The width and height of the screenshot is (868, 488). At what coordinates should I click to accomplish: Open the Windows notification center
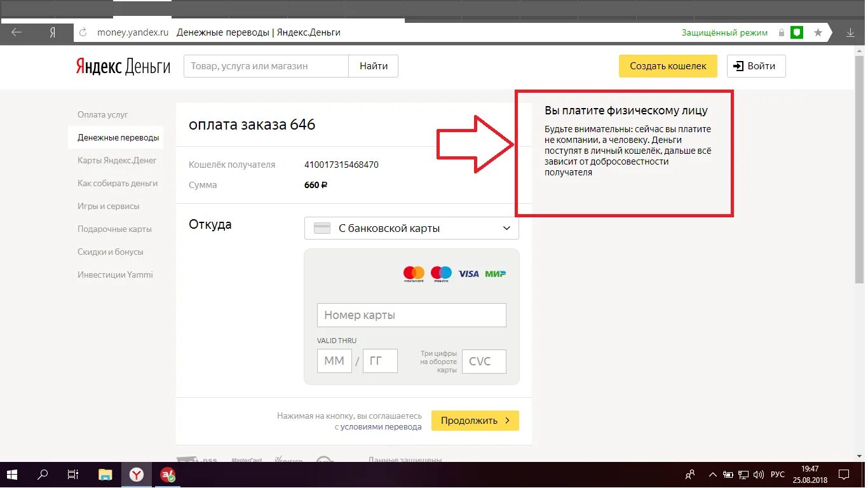coord(844,475)
